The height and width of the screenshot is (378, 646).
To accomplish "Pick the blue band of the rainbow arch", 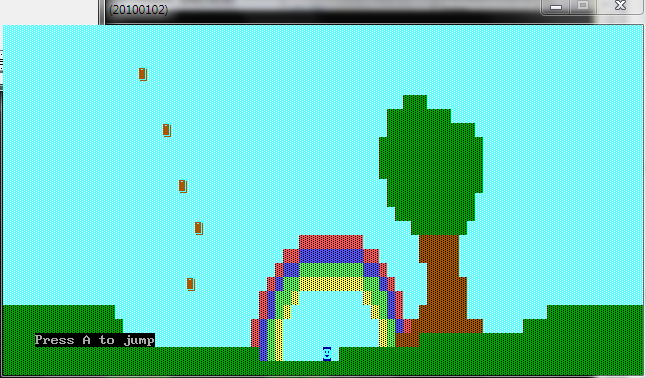I will pyautogui.click(x=331, y=256).
